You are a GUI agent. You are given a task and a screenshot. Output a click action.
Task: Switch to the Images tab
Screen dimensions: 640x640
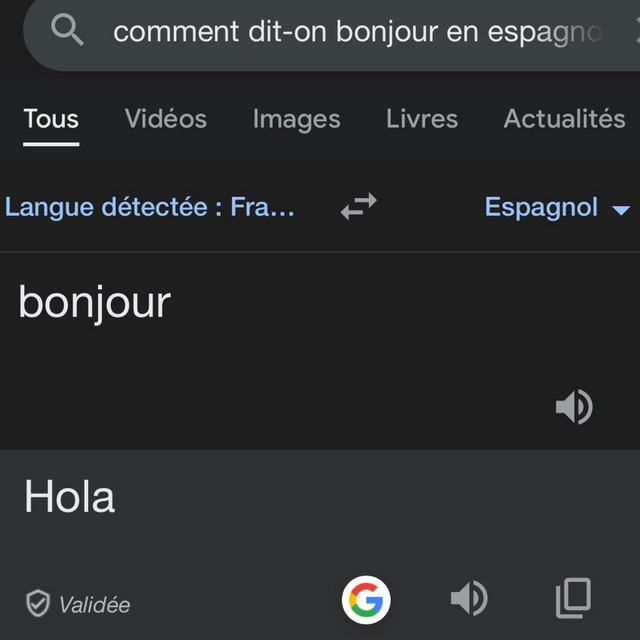pos(296,120)
